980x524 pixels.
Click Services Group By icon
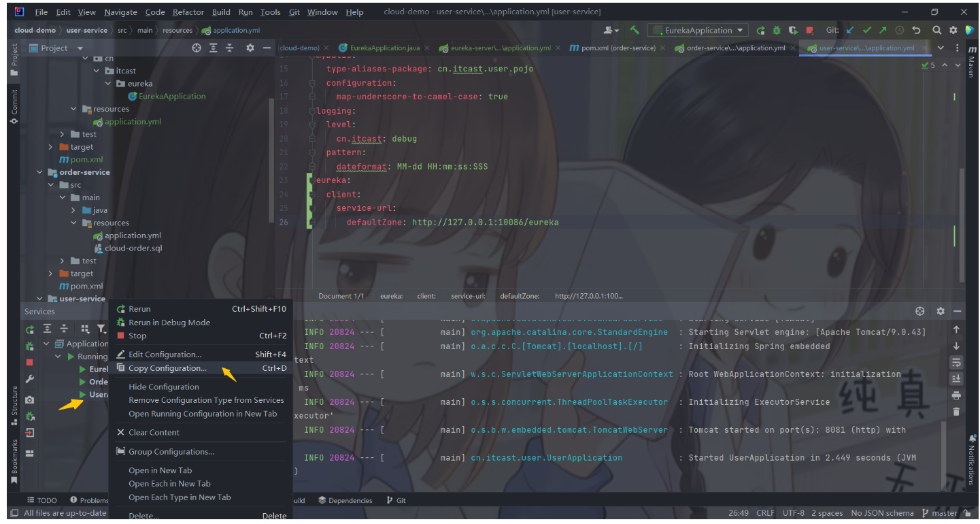(x=85, y=329)
